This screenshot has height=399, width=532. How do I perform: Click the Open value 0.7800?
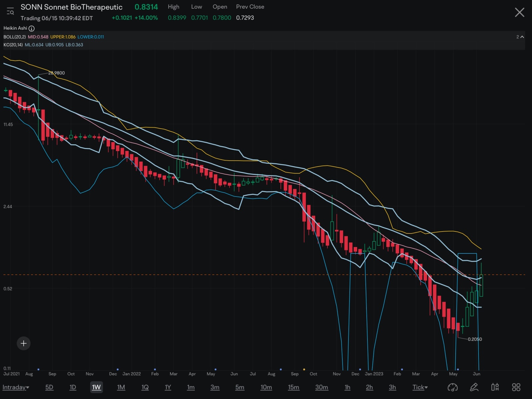222,18
